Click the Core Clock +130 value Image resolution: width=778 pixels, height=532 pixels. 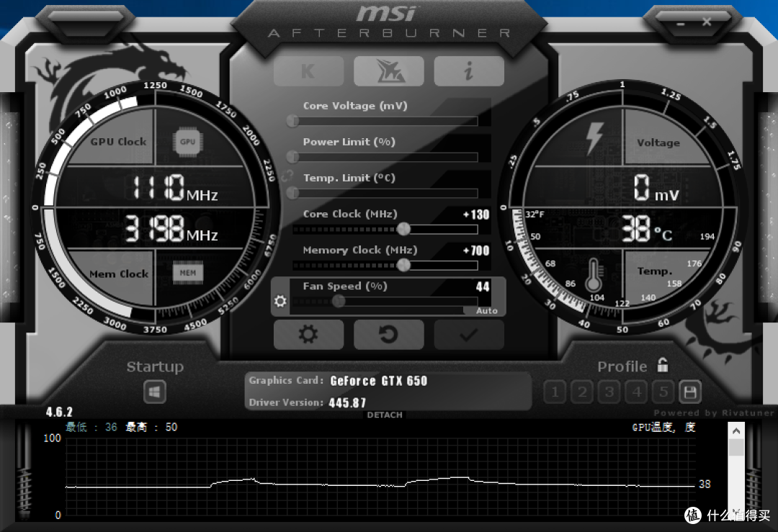tap(476, 215)
